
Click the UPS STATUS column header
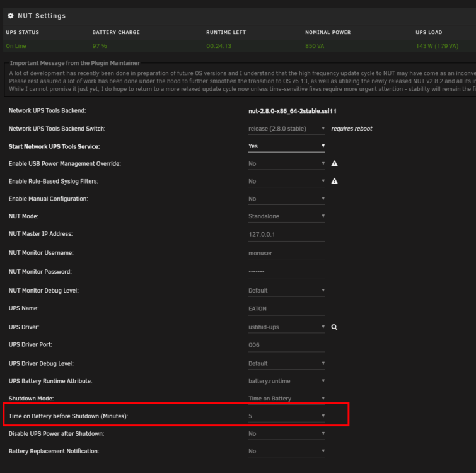pos(23,33)
